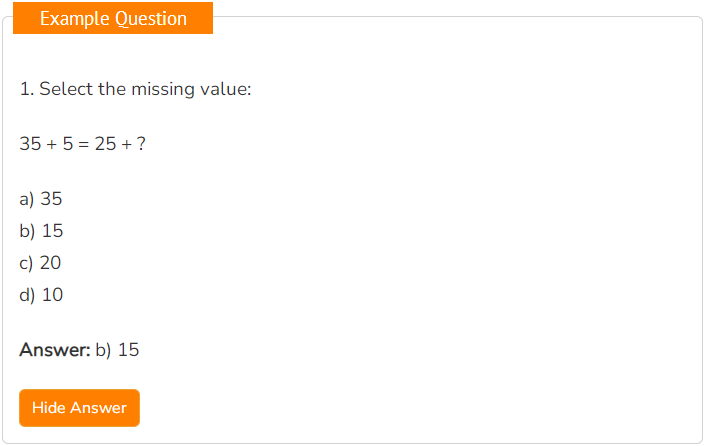The width and height of the screenshot is (705, 446).
Task: Click the question mark in the equation
Action: [x=141, y=144]
